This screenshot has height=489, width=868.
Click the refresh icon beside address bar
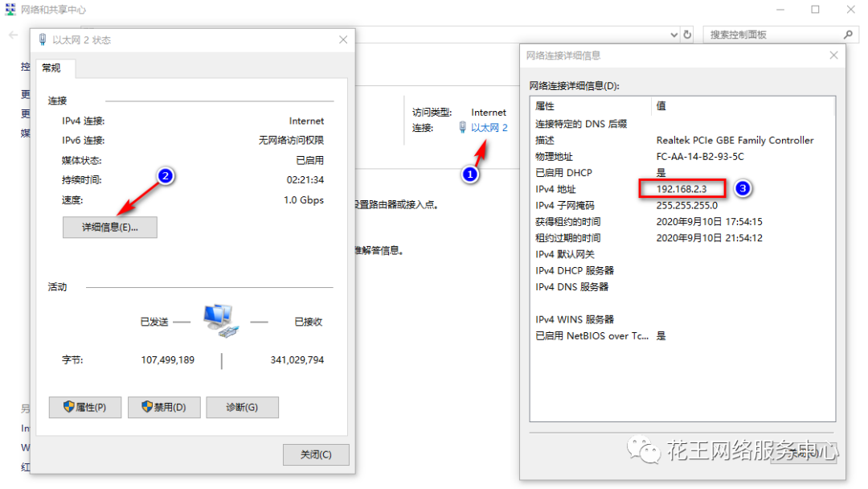coord(687,35)
